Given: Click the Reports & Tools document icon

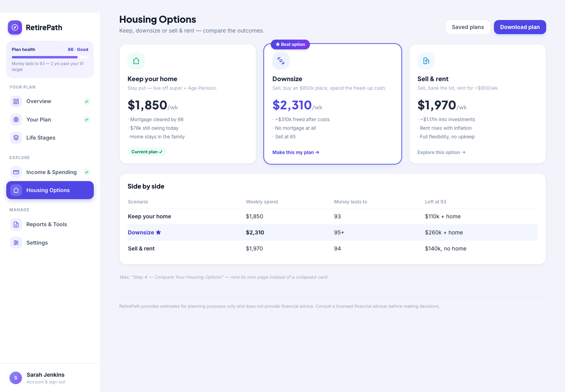Looking at the screenshot, I should [16, 224].
